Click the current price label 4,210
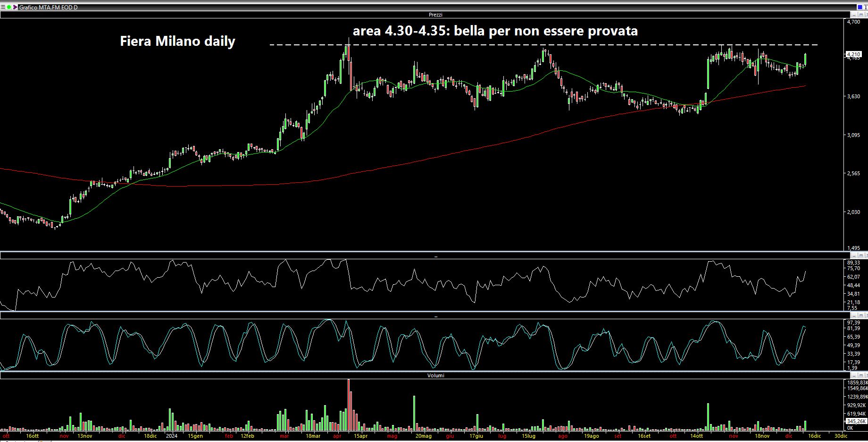The image size is (868, 442). tap(854, 54)
